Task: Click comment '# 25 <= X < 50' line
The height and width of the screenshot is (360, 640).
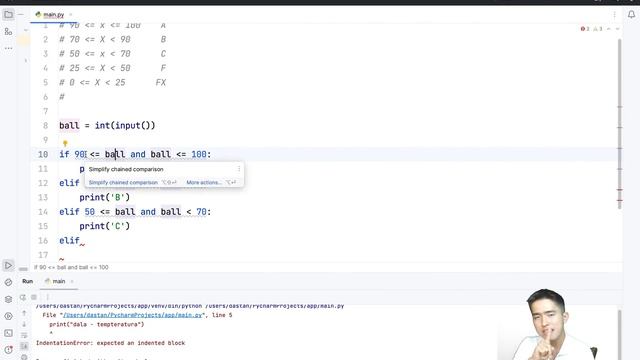Action: 112,68
